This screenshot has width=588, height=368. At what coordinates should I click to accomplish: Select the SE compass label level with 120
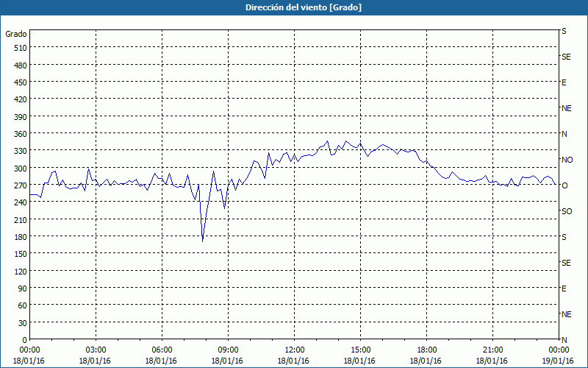tap(566, 263)
